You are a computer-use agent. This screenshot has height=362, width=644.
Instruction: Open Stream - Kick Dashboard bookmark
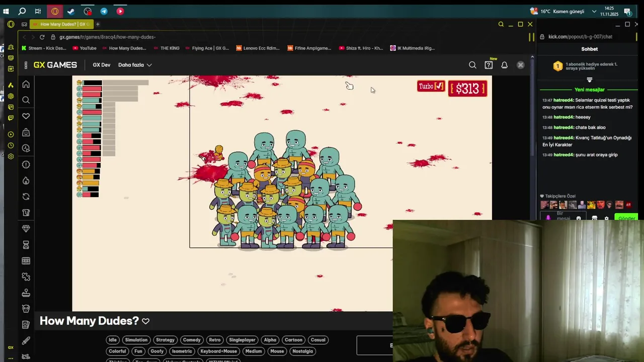point(44,48)
